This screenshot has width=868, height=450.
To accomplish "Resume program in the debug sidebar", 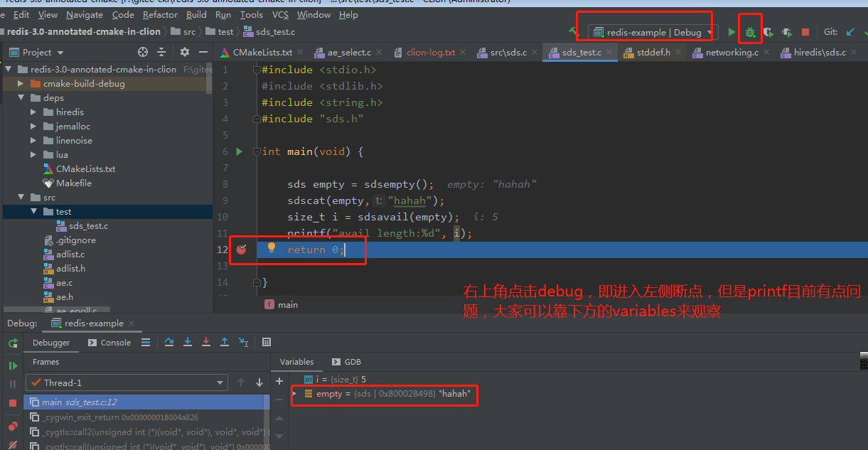I will (13, 365).
